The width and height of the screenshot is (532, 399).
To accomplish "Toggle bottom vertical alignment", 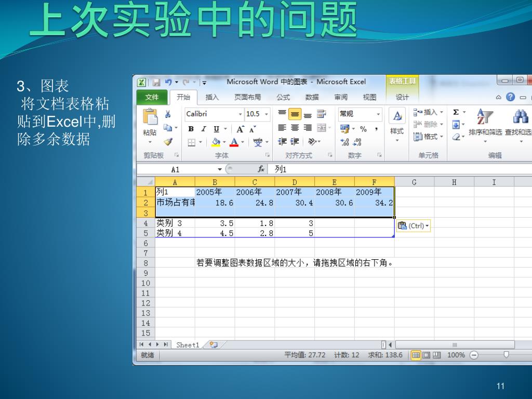I will point(308,115).
